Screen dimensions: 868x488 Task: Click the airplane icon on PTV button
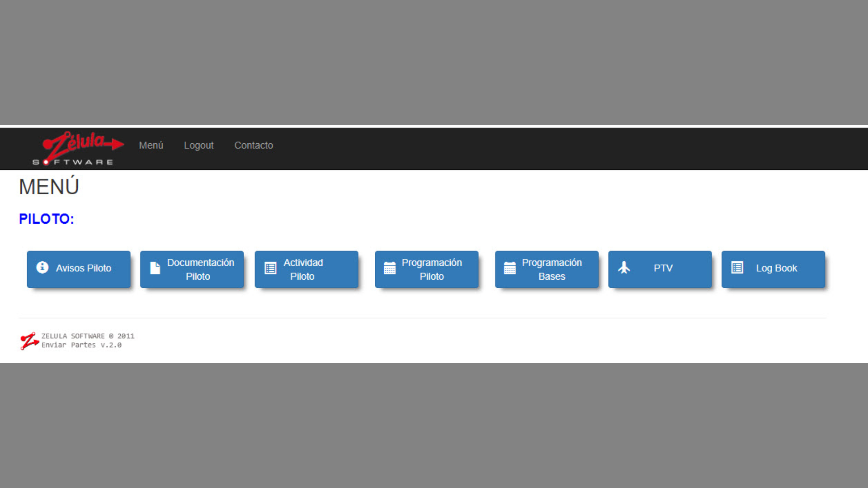(x=624, y=268)
